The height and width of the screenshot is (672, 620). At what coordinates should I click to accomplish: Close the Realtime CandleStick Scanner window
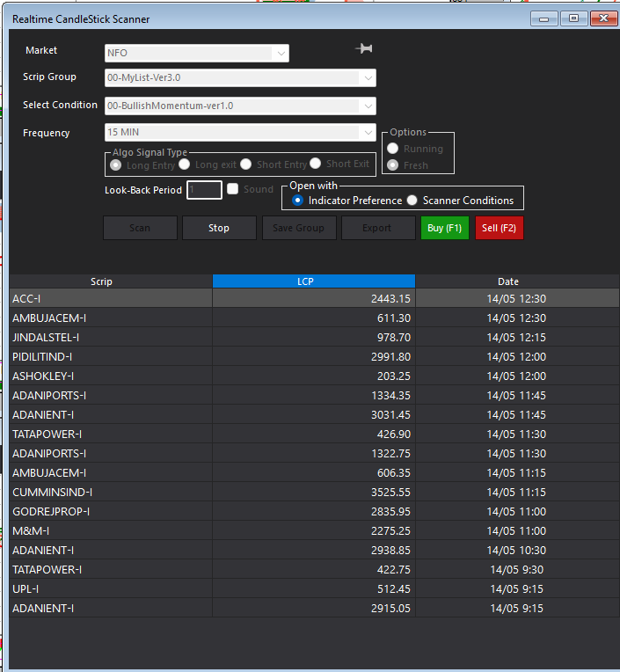click(603, 18)
